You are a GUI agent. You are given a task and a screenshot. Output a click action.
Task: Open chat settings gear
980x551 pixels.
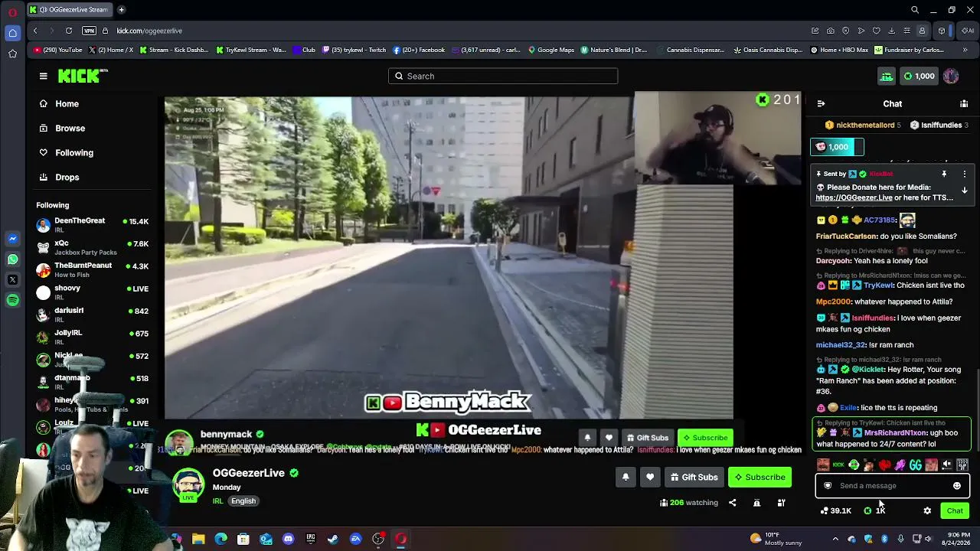927,510
